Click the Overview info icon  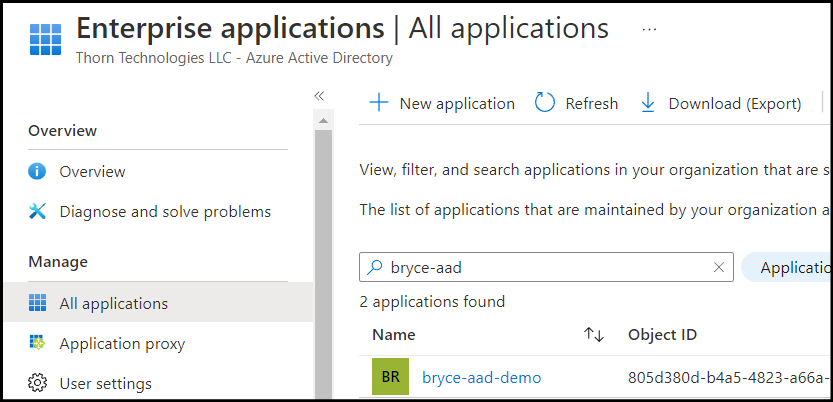(x=37, y=172)
